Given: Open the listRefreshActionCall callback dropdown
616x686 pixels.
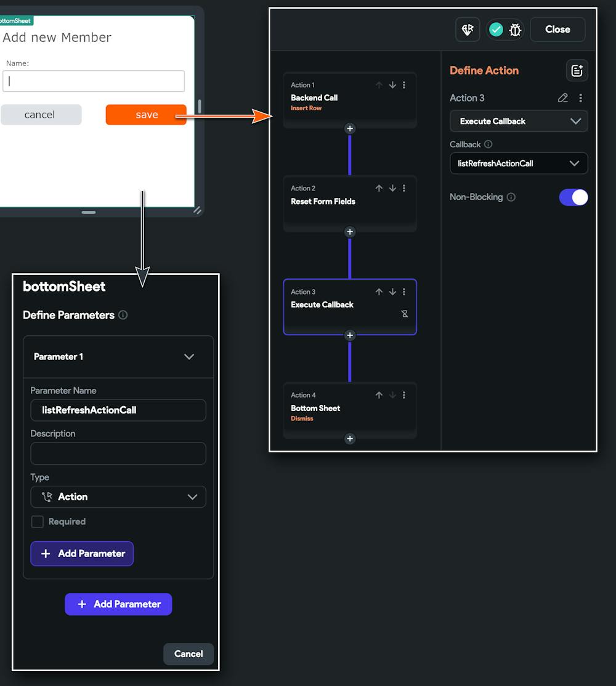Looking at the screenshot, I should 519,163.
